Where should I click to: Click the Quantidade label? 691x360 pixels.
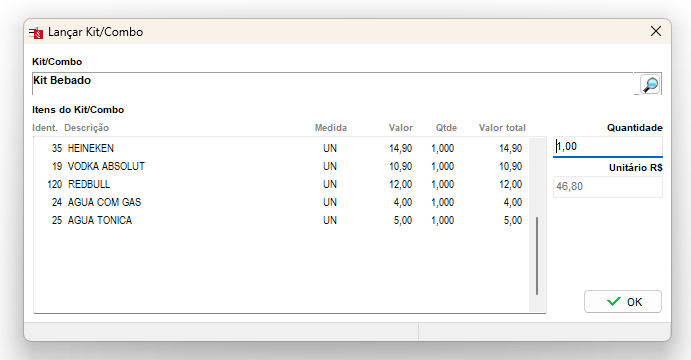pyautogui.click(x=635, y=128)
